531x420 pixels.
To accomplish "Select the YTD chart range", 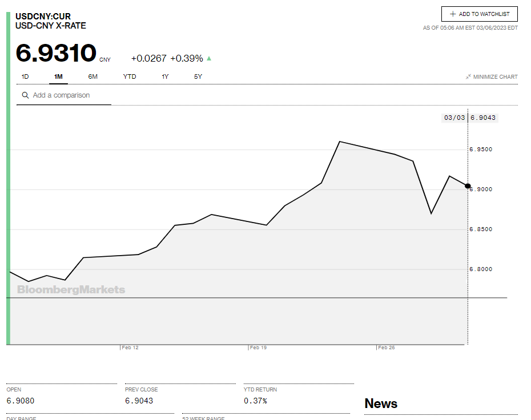I will pyautogui.click(x=130, y=76).
